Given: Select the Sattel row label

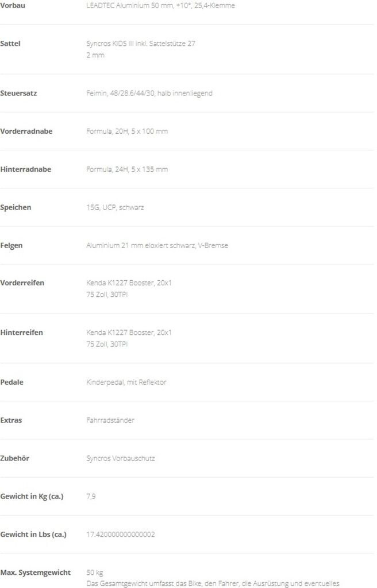Looking at the screenshot, I should tap(10, 43).
